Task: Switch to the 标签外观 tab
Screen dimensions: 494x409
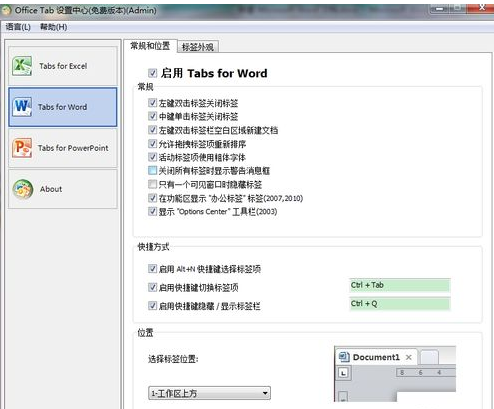Action: (x=198, y=47)
